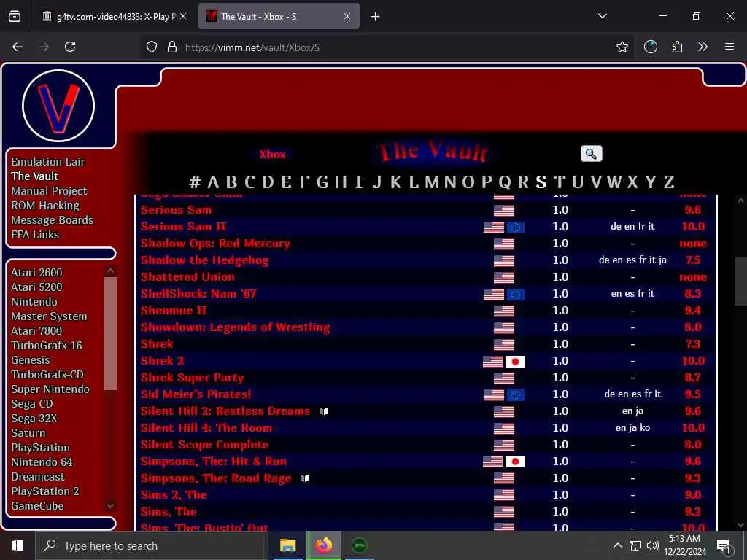This screenshot has height=560, width=747.
Task: Click the Firefox taskbar icon
Action: 323,545
